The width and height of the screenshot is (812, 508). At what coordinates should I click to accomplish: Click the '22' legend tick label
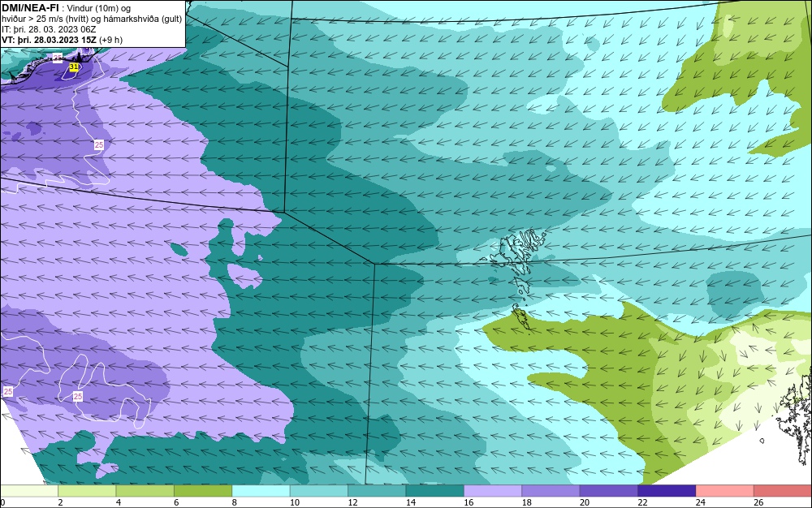click(642, 502)
